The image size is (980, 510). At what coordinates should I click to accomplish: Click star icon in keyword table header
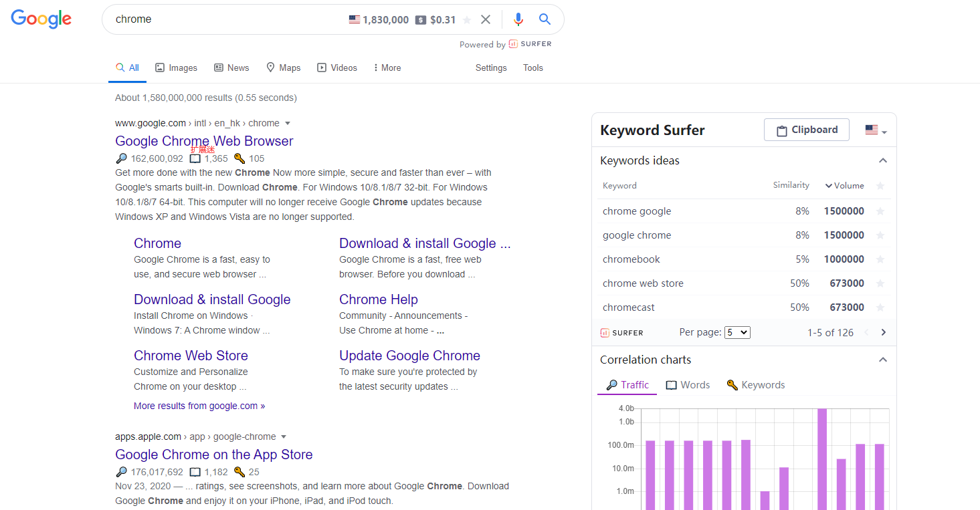[x=880, y=186]
